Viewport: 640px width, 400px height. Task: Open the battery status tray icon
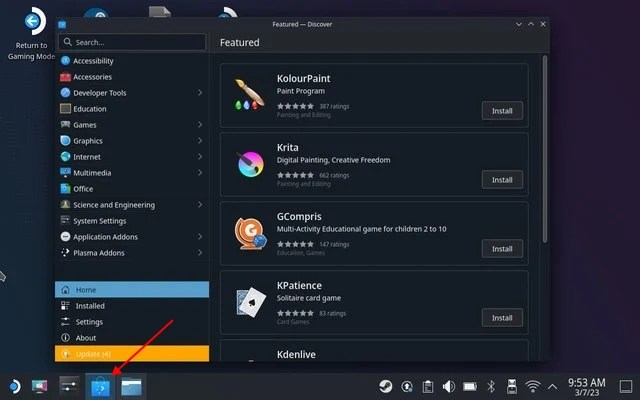470,386
